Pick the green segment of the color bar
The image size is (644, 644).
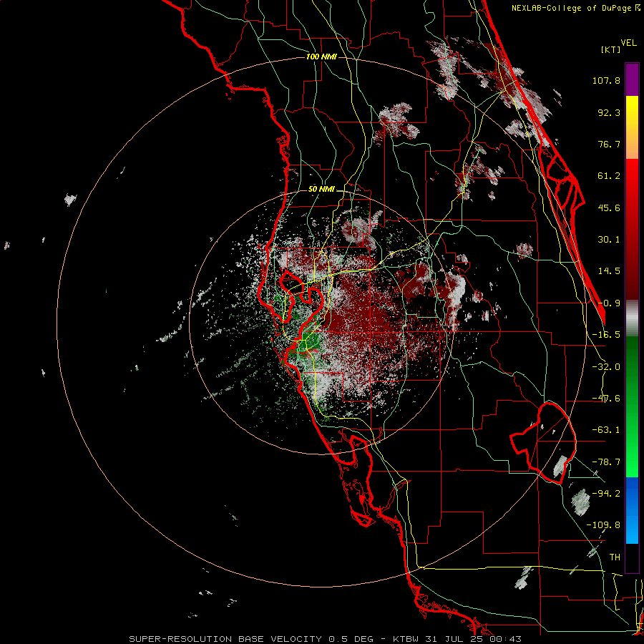click(x=632, y=406)
